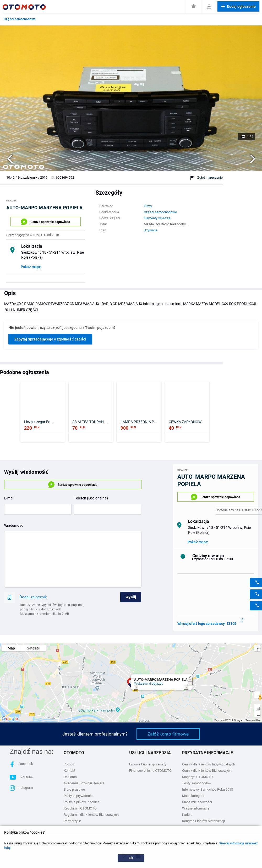The width and height of the screenshot is (262, 868).
Task: Click Pokaż mapę under top dealer box
Action: pos(31,267)
